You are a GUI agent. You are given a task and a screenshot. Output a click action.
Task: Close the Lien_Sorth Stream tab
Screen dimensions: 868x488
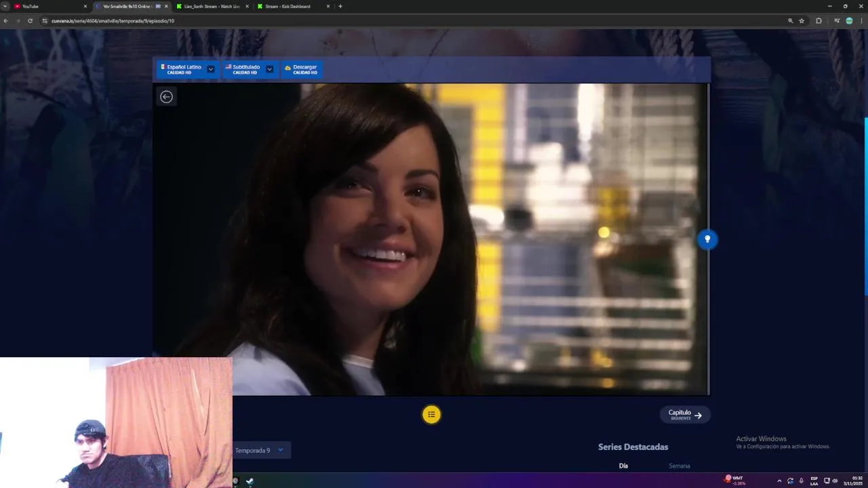[x=247, y=6]
